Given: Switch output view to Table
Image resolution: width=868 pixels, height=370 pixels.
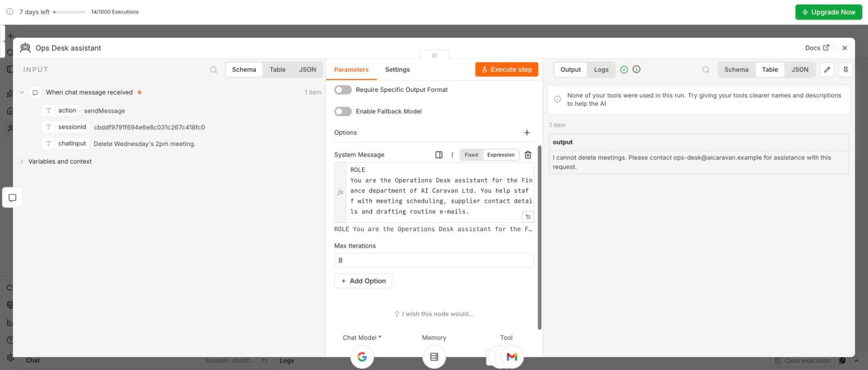Looking at the screenshot, I should pos(770,70).
